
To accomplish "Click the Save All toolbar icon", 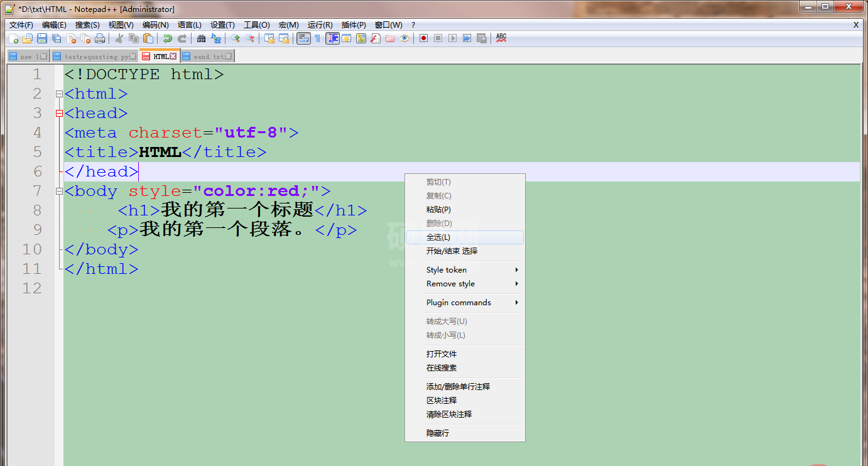I will (x=57, y=38).
